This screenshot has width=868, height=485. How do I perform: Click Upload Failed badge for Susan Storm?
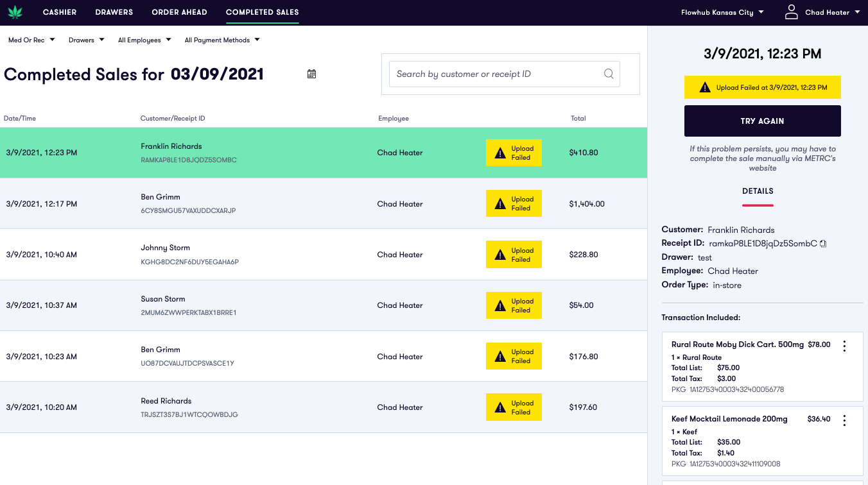click(514, 305)
